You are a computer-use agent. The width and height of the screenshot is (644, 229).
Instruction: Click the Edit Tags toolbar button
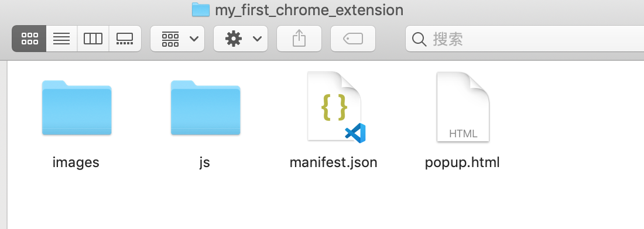point(353,39)
